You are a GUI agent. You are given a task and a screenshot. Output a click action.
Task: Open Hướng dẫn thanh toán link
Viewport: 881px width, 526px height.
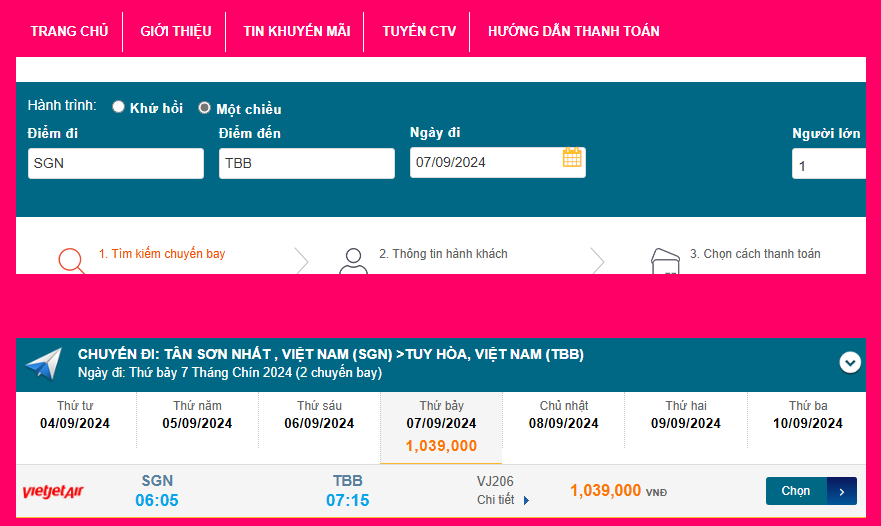tap(573, 31)
